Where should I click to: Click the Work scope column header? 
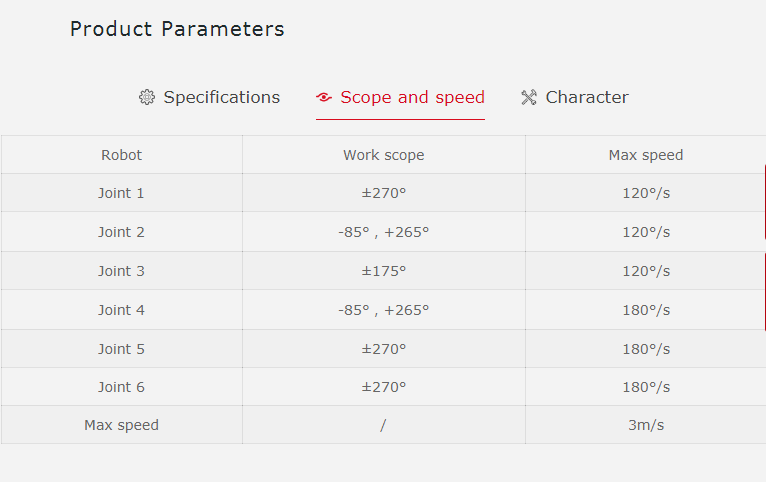pos(383,155)
